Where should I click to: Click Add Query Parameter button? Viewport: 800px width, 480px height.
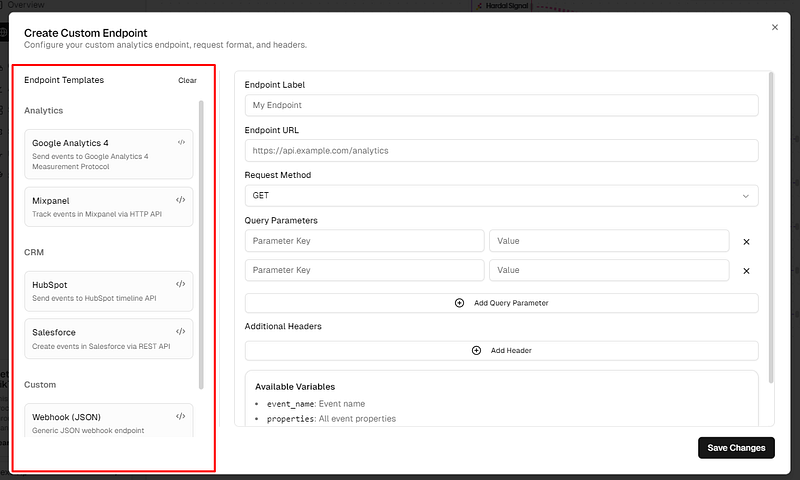point(502,303)
